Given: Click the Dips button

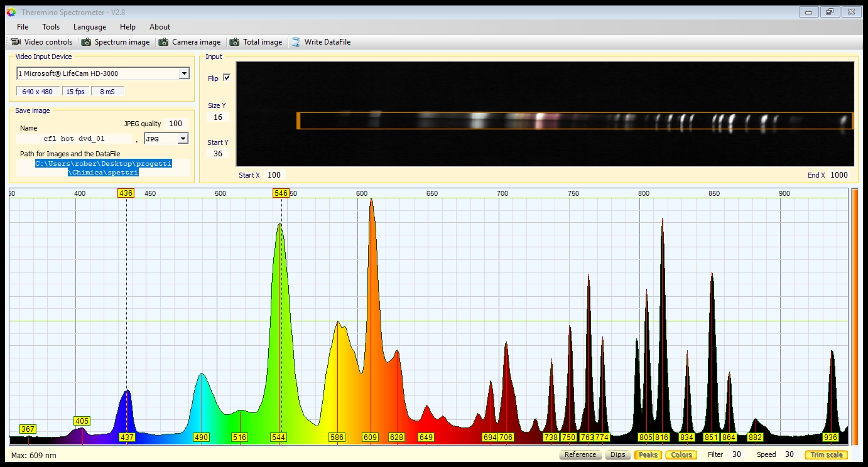Looking at the screenshot, I should [617, 454].
